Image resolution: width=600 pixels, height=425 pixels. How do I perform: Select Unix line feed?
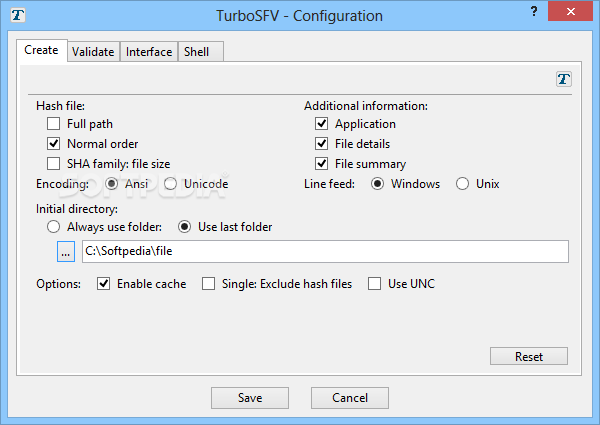coord(462,184)
